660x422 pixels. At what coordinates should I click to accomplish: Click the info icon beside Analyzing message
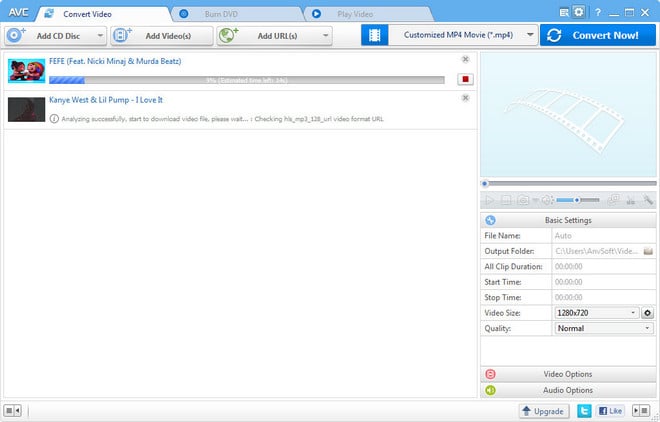(54, 119)
